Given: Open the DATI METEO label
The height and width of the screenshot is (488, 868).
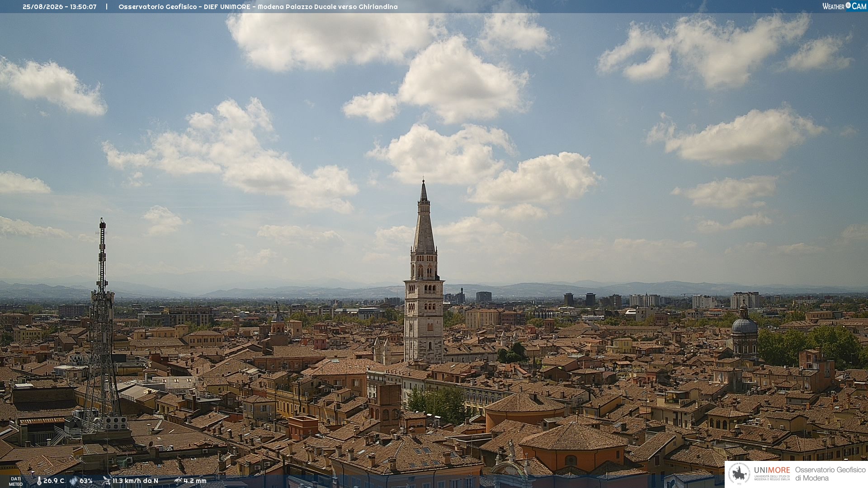Looking at the screenshot, I should 16,481.
